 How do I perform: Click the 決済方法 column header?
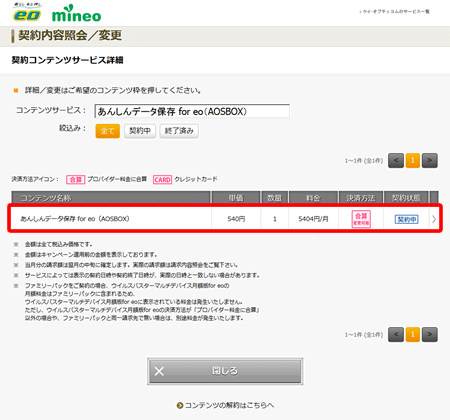tap(361, 198)
